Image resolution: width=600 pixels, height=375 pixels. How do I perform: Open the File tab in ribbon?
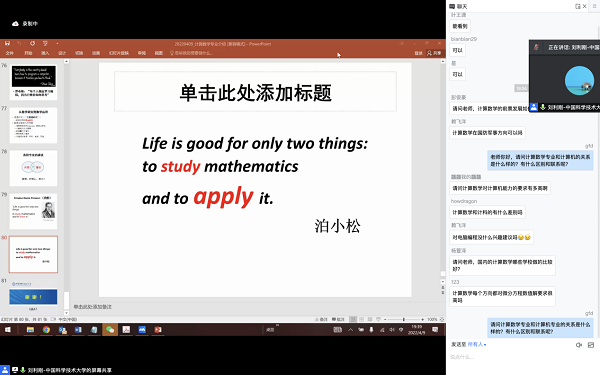click(x=10, y=53)
